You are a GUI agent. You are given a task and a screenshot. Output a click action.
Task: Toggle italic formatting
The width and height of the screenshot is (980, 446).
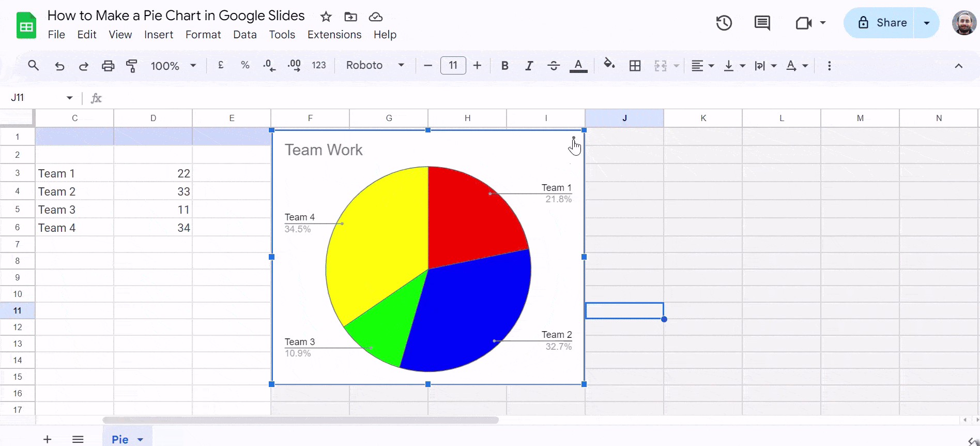pos(529,66)
